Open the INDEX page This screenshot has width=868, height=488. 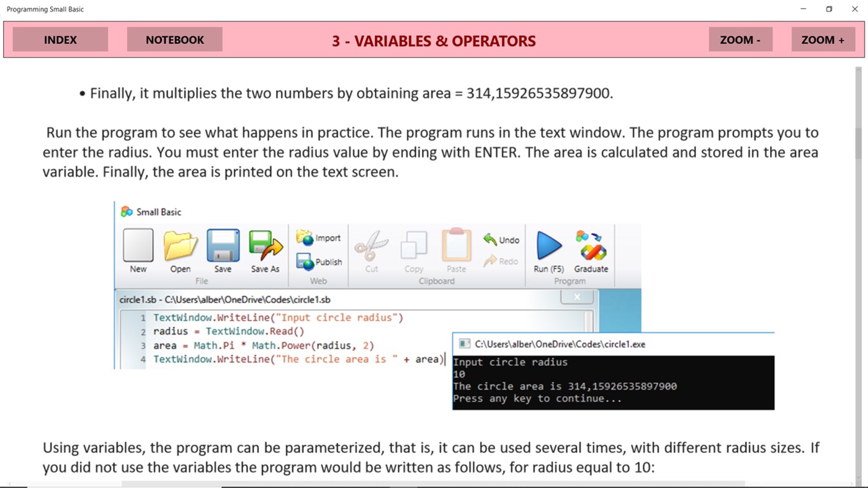[x=60, y=40]
